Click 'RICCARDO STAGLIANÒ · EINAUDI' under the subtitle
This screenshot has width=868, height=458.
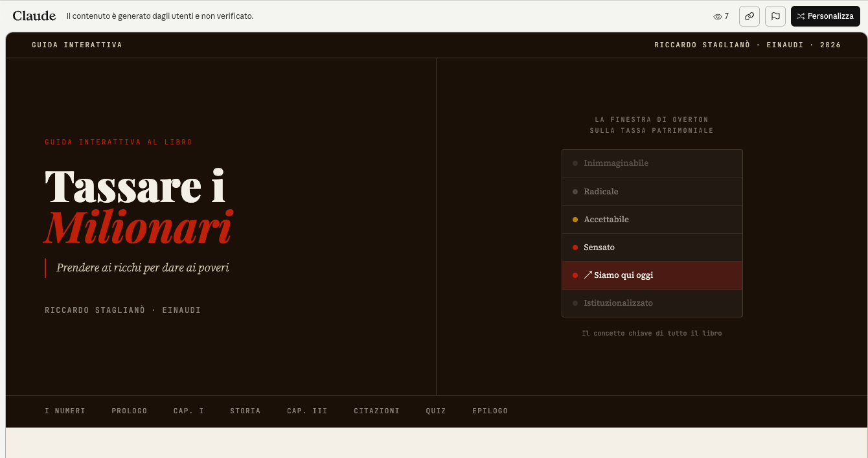point(123,310)
